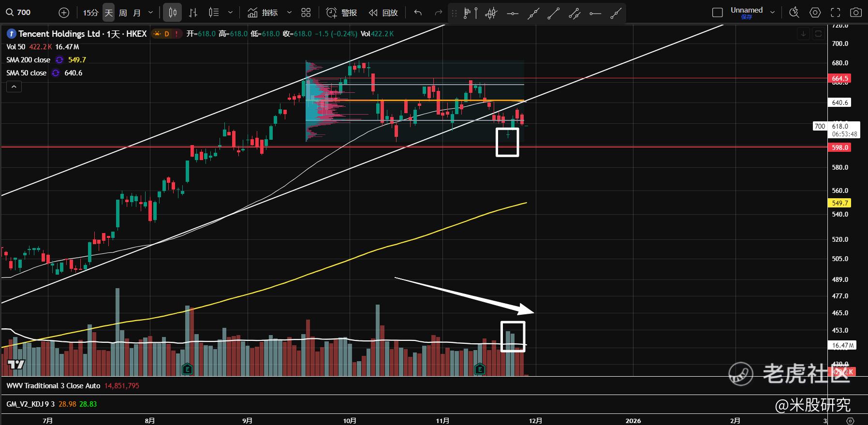Screen dimensions: 868x425
Task: Save the Unnamed chart layout
Action: [747, 17]
